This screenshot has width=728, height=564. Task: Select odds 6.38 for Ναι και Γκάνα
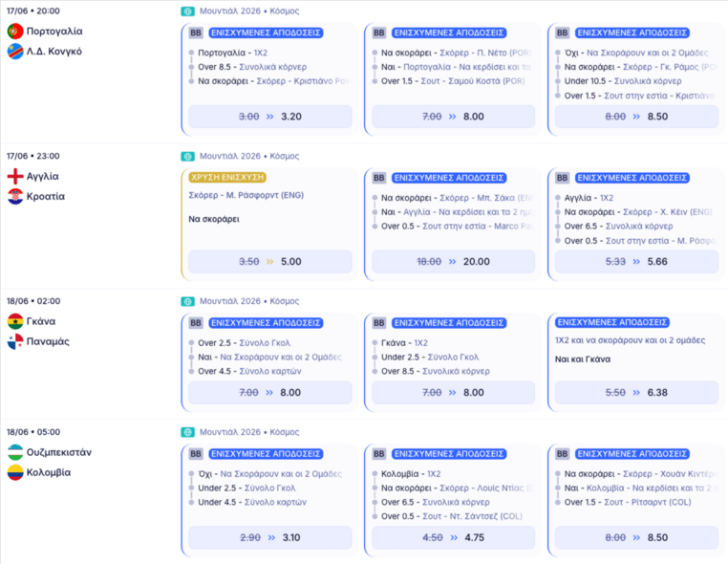[x=636, y=392]
